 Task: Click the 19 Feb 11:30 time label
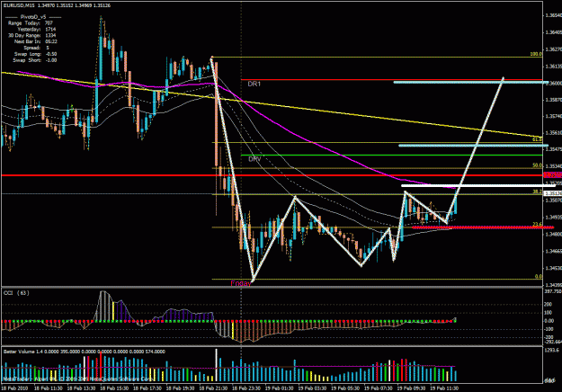point(443,388)
